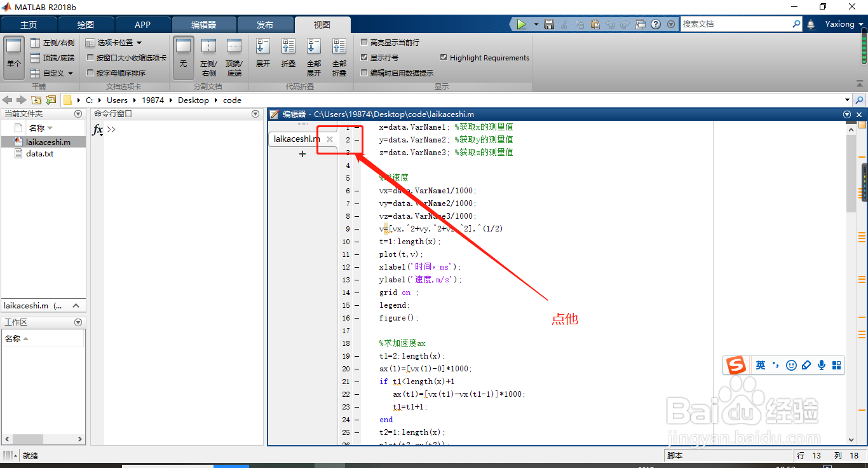This screenshot has width=868, height=468.
Task: Add a new document with the plus button
Action: coord(302,154)
